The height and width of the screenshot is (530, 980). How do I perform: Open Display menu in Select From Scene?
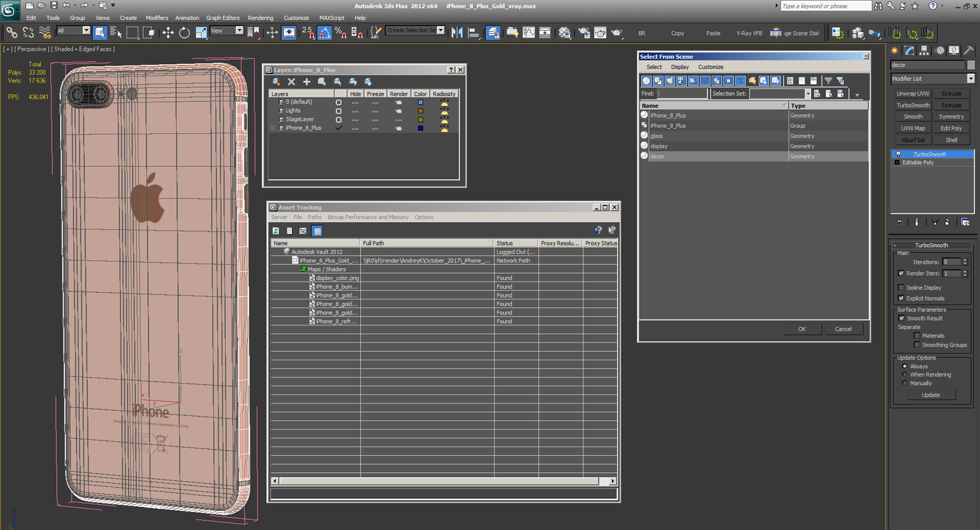point(680,67)
